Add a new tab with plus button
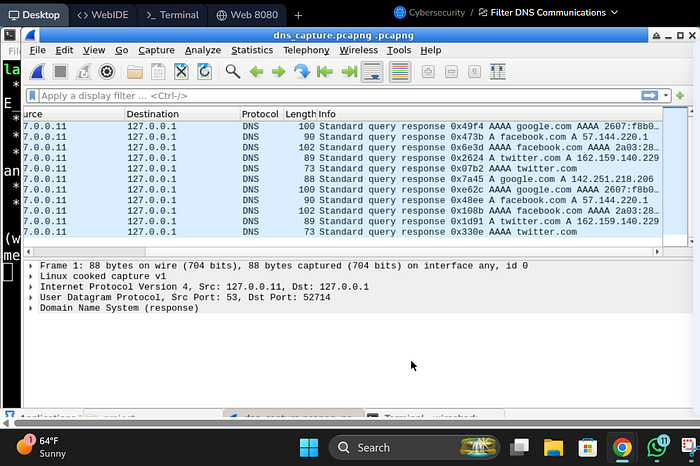Viewport: 700px width, 466px height. coord(298,15)
